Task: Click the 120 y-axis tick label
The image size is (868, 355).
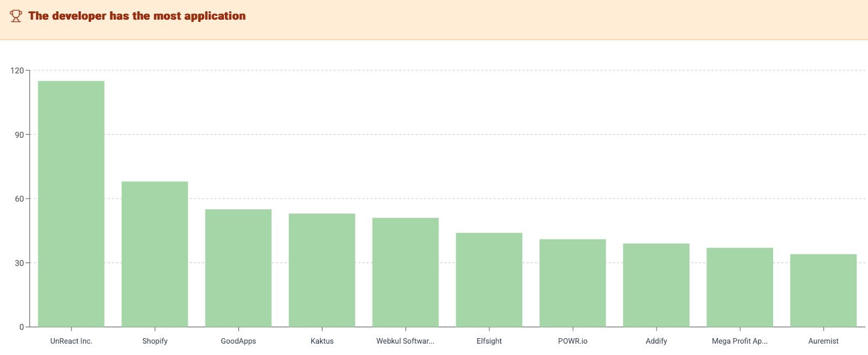Action: 17,71
